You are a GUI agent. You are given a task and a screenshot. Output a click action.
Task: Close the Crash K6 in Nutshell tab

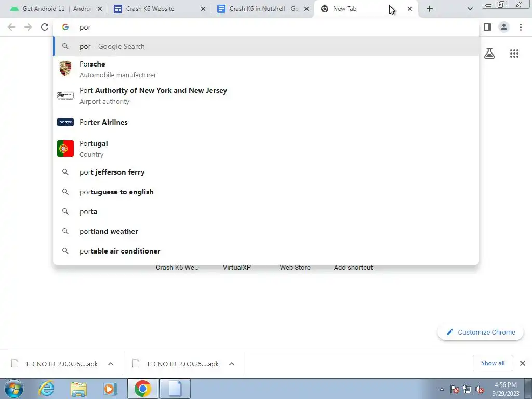pos(307,9)
